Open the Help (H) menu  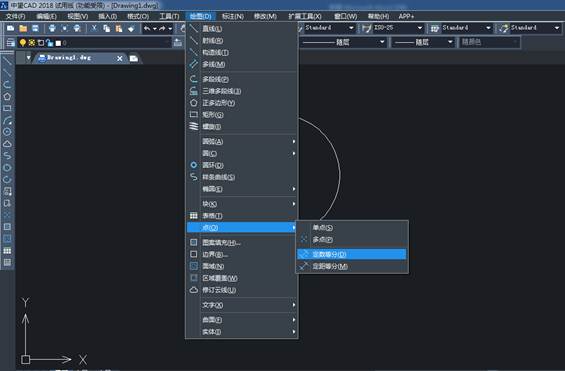click(x=378, y=16)
